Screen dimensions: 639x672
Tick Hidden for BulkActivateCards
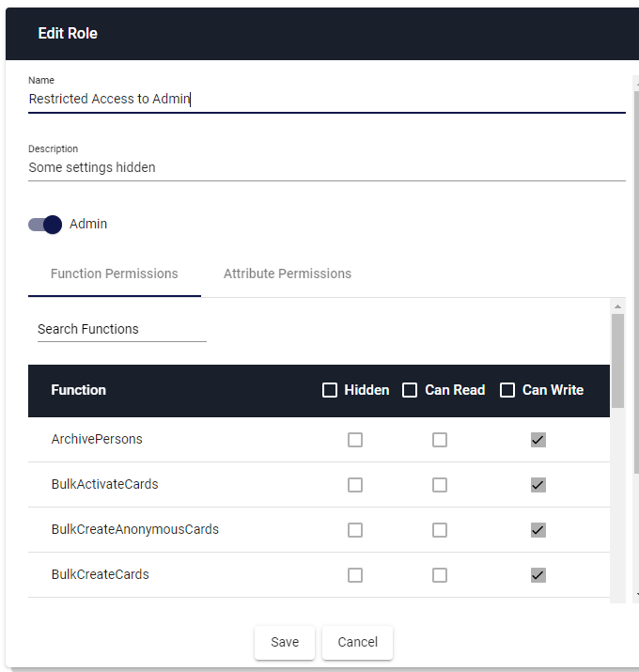[x=355, y=485]
